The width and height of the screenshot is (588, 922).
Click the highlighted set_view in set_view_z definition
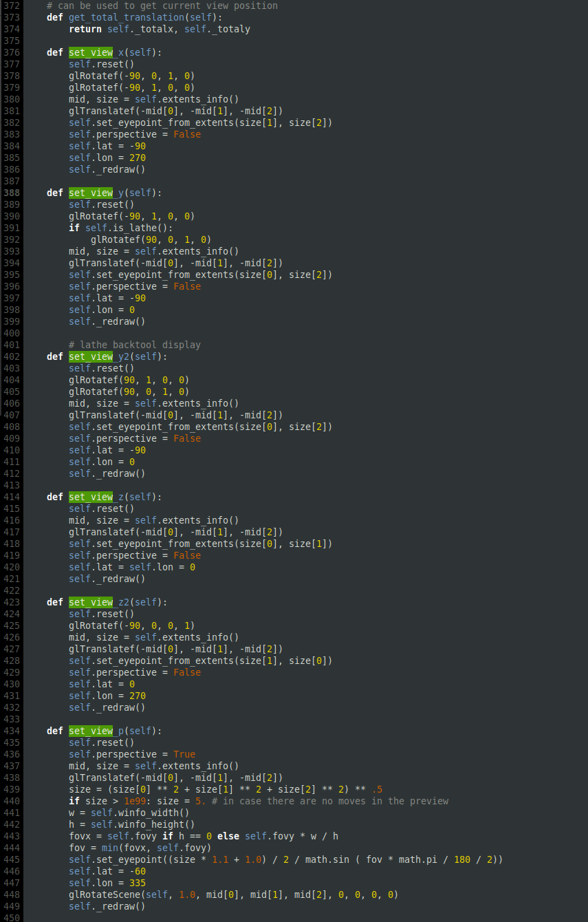pos(91,497)
